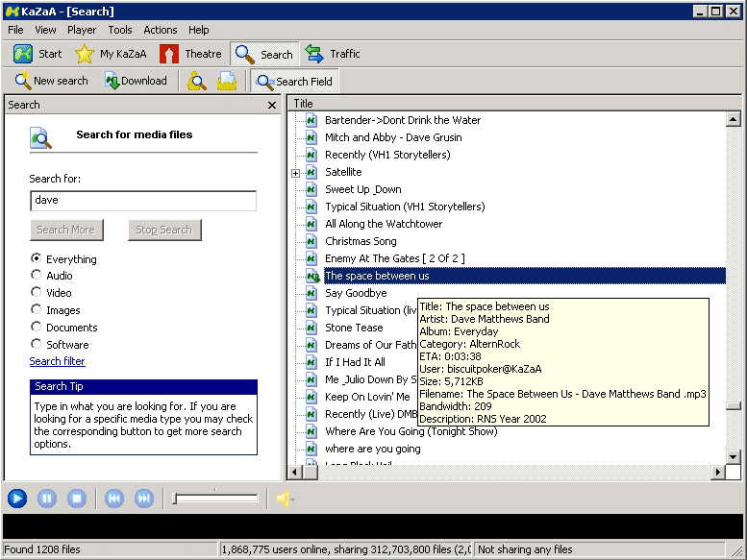Open the Traffic view
This screenshot has height=560, width=747.
[333, 54]
